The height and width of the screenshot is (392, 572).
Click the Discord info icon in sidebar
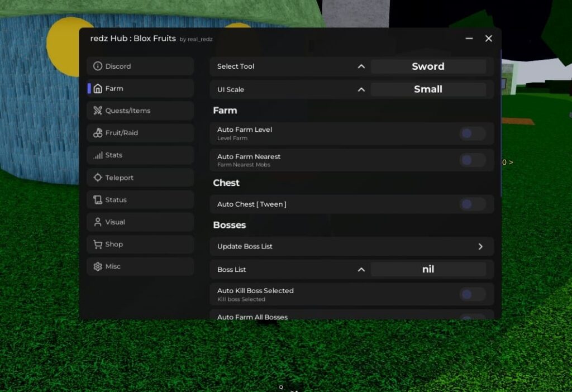(x=98, y=66)
